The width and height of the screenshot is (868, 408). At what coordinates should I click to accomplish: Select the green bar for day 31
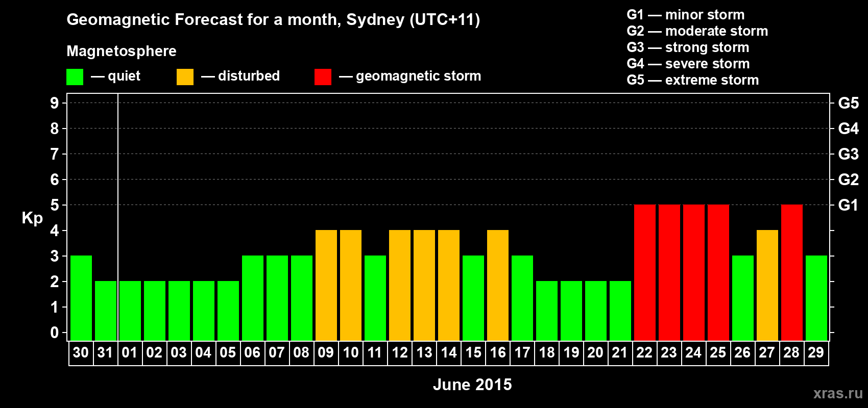coord(106,311)
